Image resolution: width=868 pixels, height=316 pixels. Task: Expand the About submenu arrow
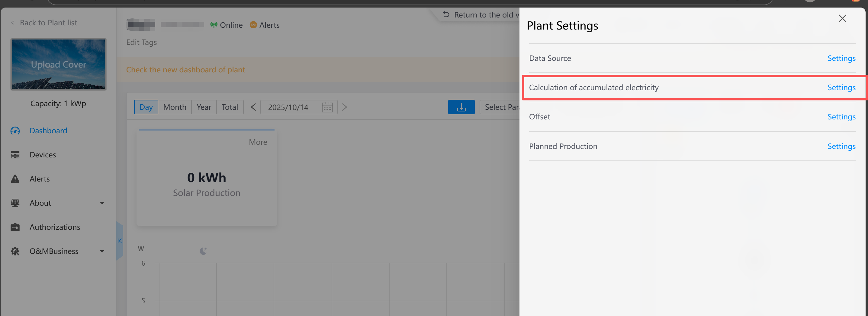(x=102, y=203)
